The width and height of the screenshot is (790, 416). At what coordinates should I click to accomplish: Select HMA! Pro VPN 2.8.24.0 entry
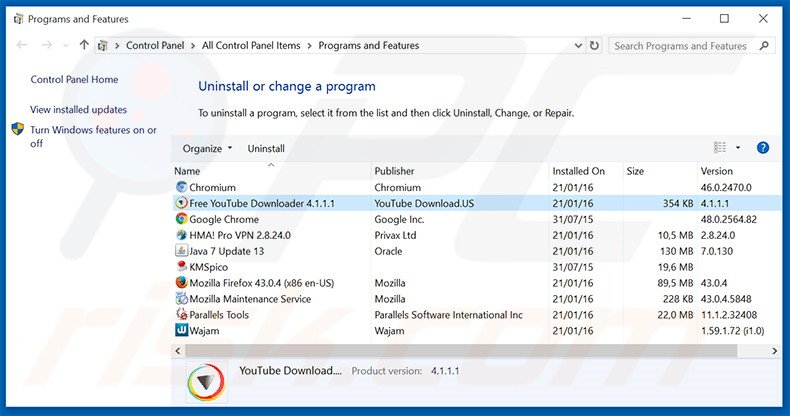[240, 235]
